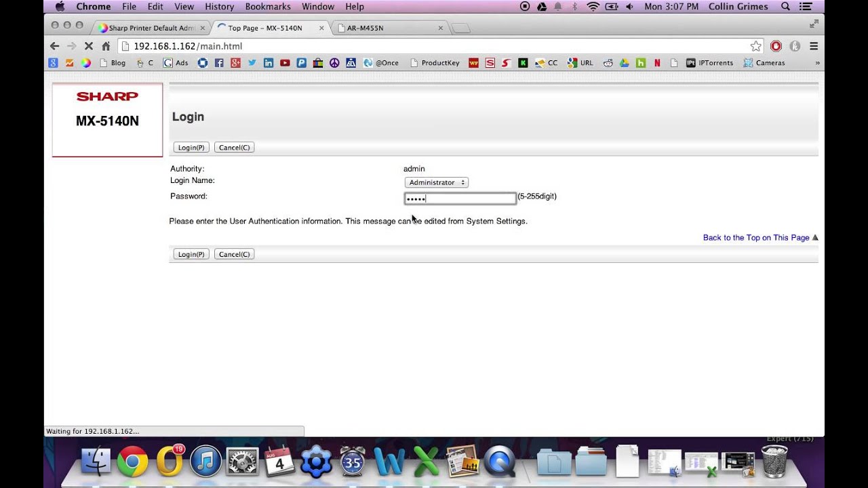Open the Twitter bookmark icon
This screenshot has height=488, width=868.
252,63
